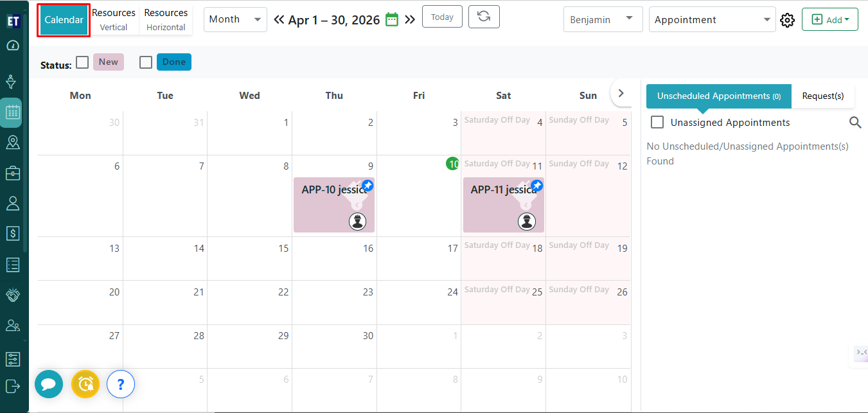Check the New status checkbox

(82, 62)
